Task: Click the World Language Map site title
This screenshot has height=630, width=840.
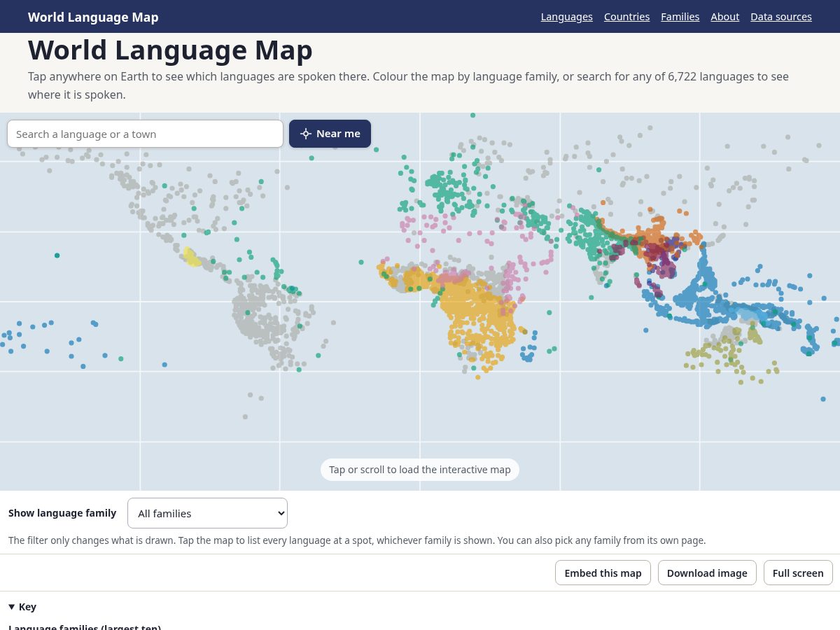Action: [x=93, y=17]
